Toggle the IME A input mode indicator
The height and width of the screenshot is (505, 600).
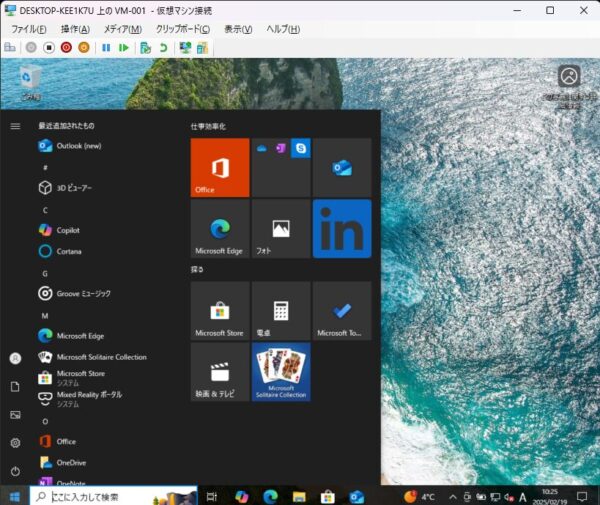[x=522, y=497]
